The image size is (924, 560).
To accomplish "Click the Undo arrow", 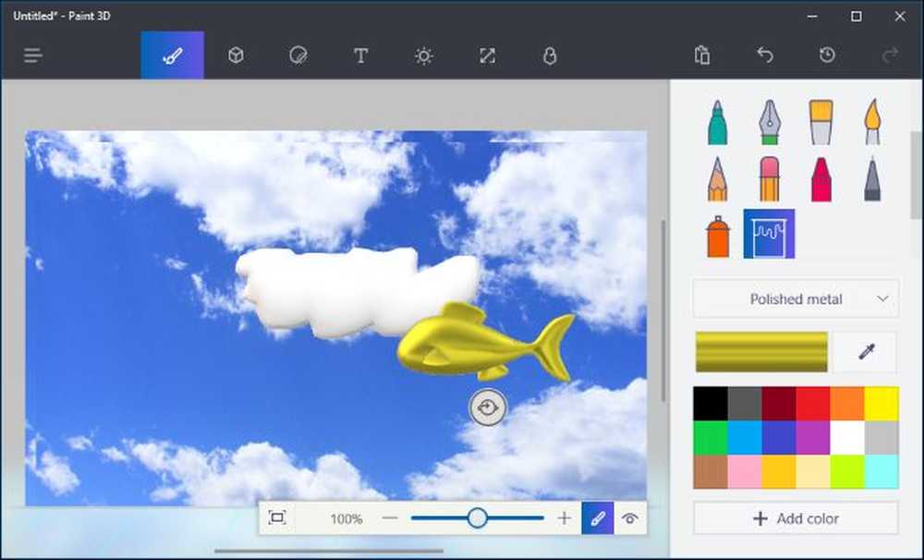I will [x=765, y=55].
